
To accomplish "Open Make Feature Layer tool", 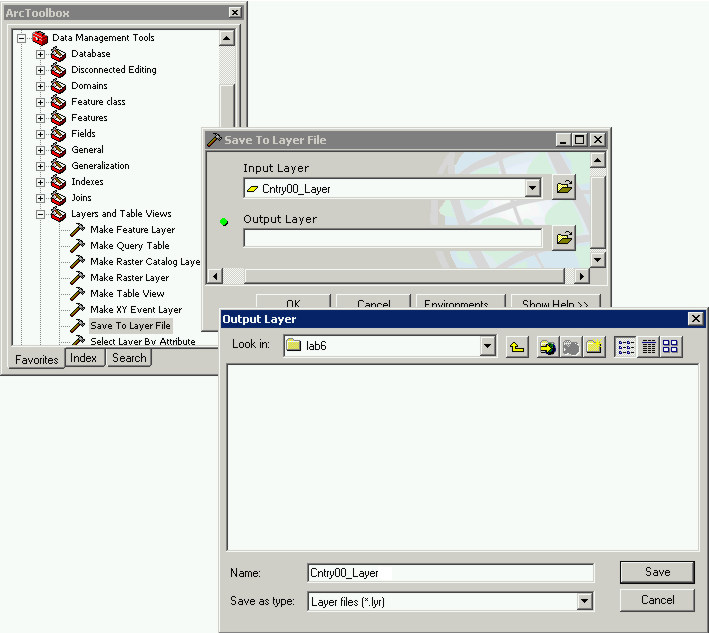I will pyautogui.click(x=132, y=230).
